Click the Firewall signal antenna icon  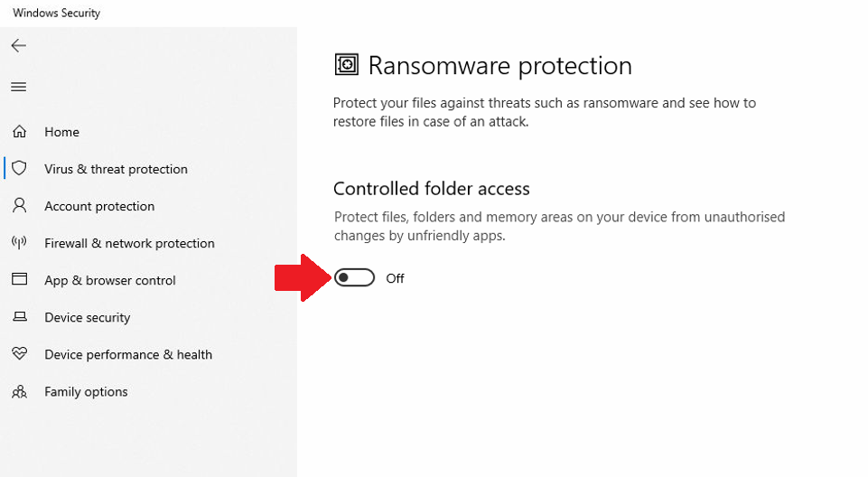click(19, 243)
